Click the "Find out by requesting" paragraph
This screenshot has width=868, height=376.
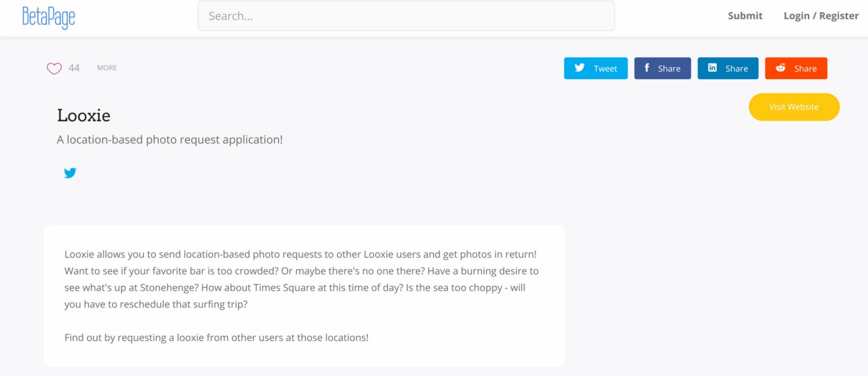(216, 338)
